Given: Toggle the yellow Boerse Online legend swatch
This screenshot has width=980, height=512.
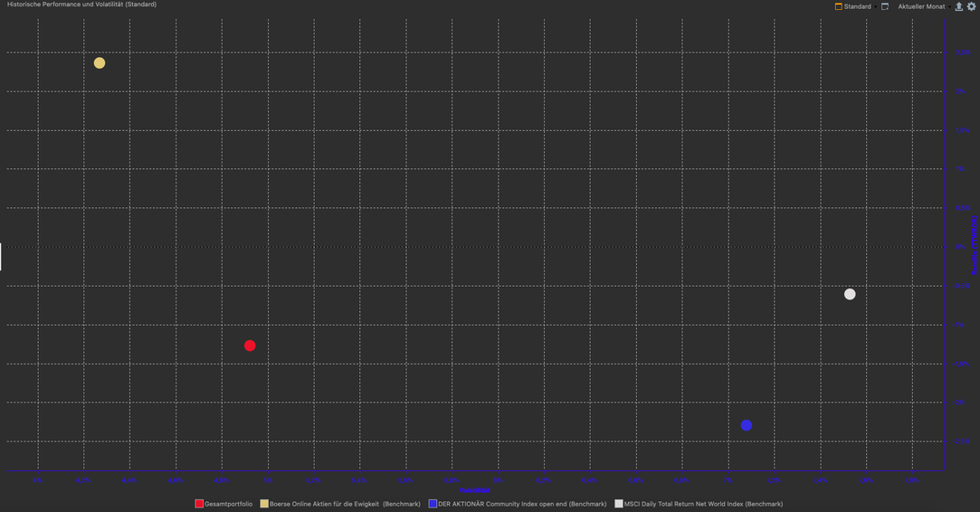Looking at the screenshot, I should (x=264, y=504).
